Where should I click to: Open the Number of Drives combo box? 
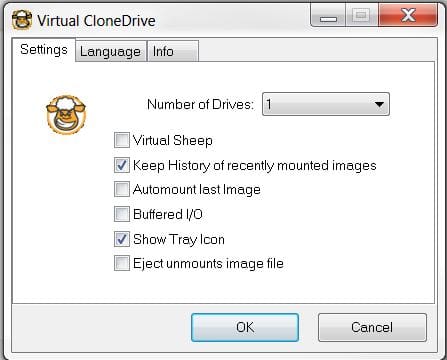click(326, 104)
